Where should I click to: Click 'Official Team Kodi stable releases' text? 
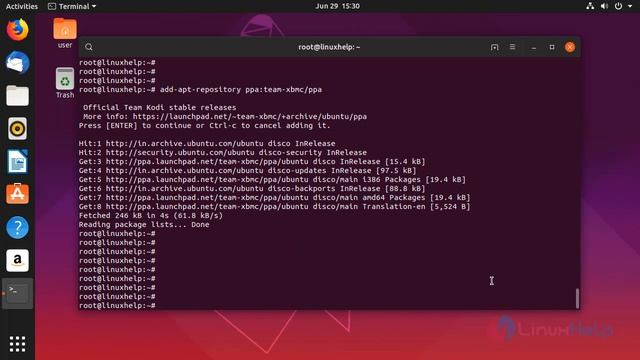(160, 108)
